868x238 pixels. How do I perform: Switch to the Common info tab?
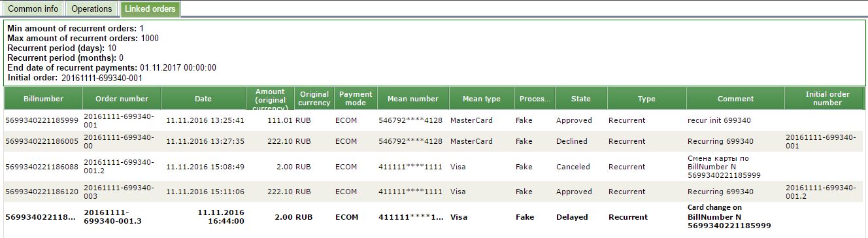(33, 9)
